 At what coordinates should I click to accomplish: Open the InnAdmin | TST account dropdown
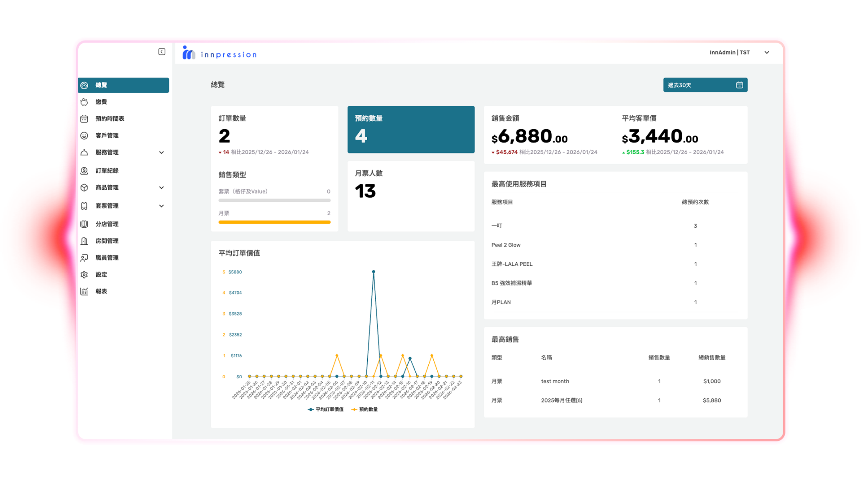(766, 53)
